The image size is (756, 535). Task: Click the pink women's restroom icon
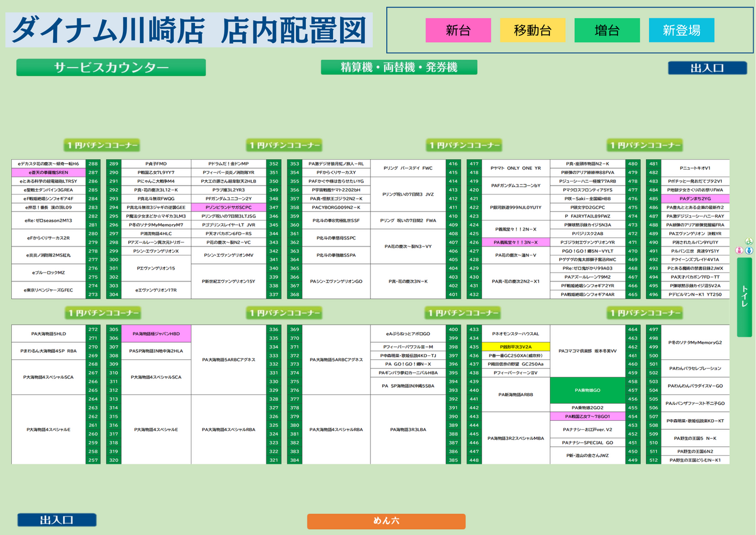(x=739, y=250)
